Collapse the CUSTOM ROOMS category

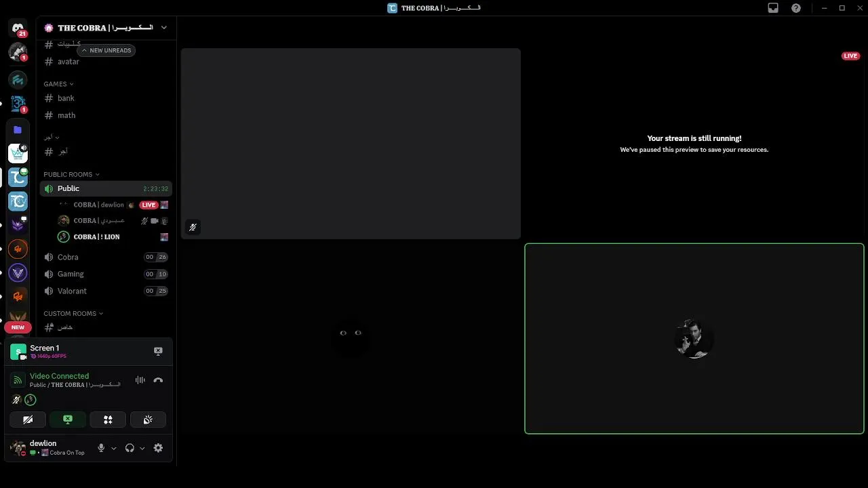(x=73, y=313)
